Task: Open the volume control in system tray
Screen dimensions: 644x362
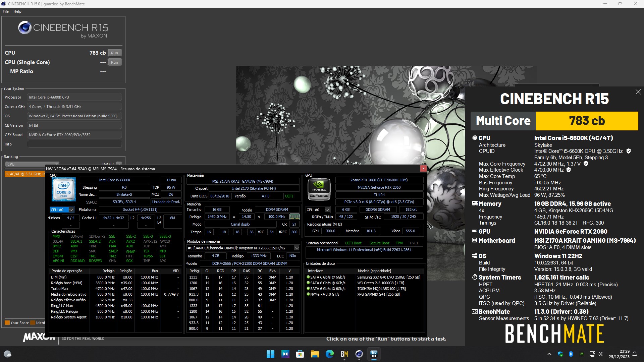Action: click(x=600, y=354)
